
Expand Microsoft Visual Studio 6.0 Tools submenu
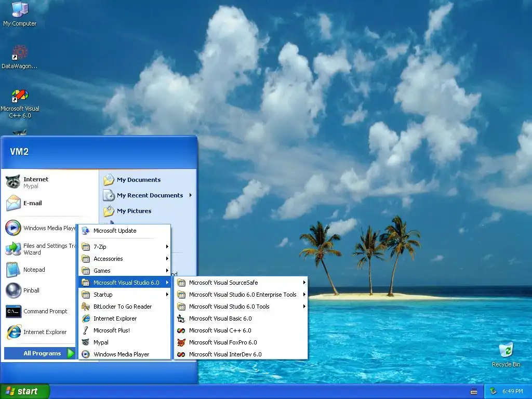[x=241, y=307]
